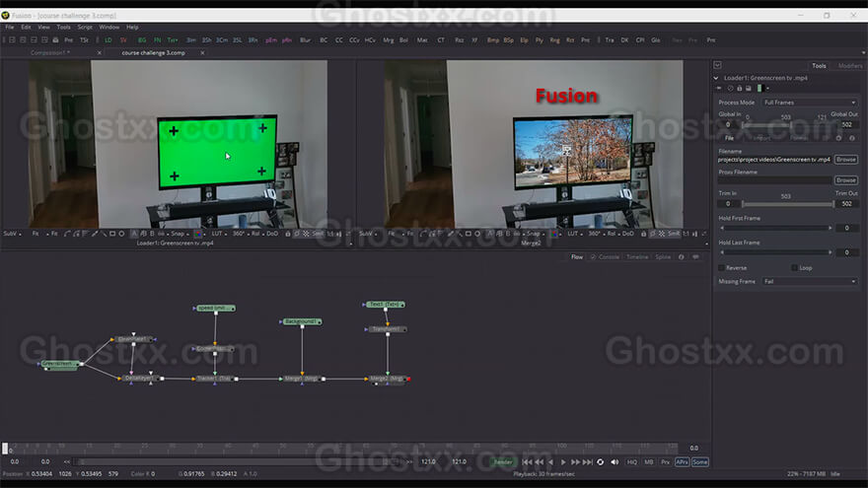
Task: Switch to the Console view tab
Action: pyautogui.click(x=605, y=257)
